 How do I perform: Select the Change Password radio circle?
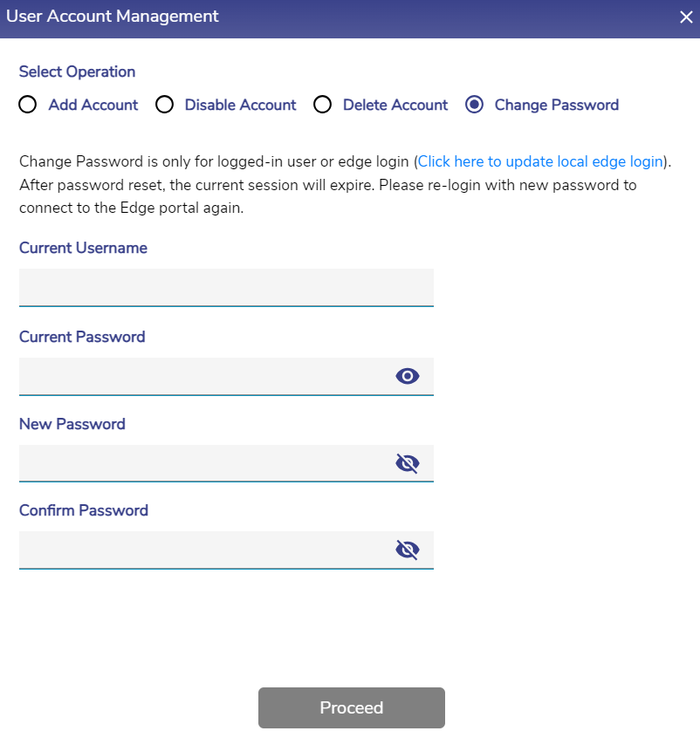coord(475,106)
